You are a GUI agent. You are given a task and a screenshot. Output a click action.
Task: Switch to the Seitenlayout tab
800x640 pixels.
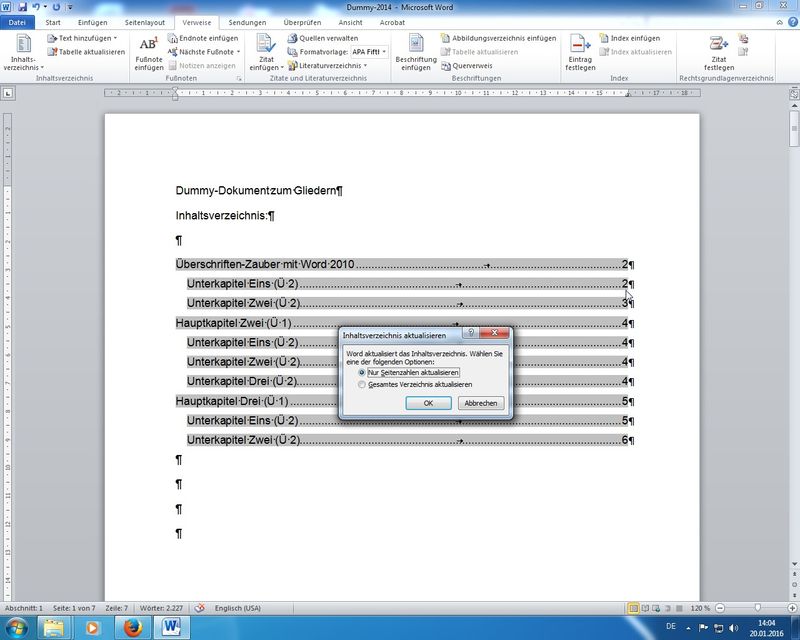coord(145,22)
